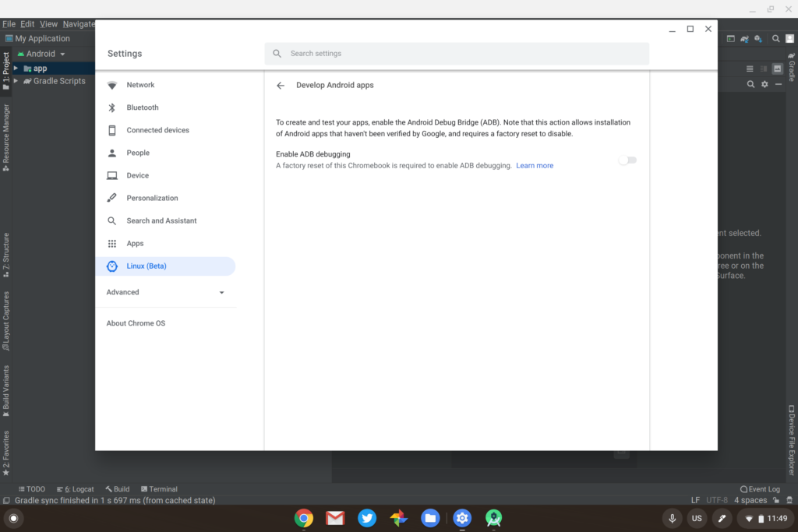Viewport: 798px width, 532px height.
Task: Select Connected devices in the sidebar
Action: pos(157,130)
